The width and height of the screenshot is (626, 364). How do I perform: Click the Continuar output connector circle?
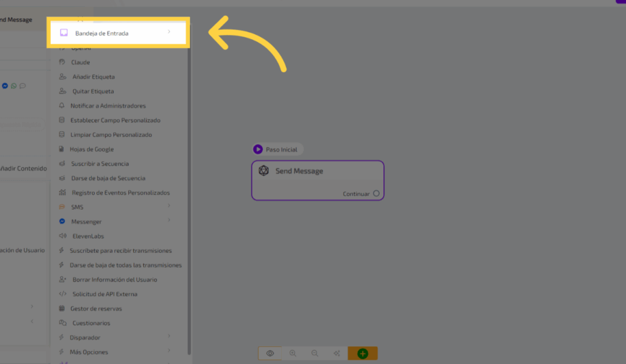pyautogui.click(x=376, y=194)
